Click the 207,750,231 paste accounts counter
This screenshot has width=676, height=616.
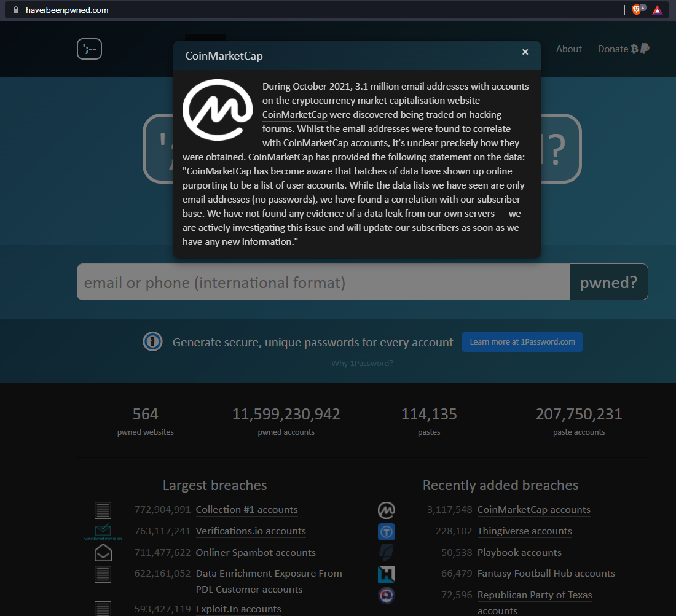tap(578, 421)
